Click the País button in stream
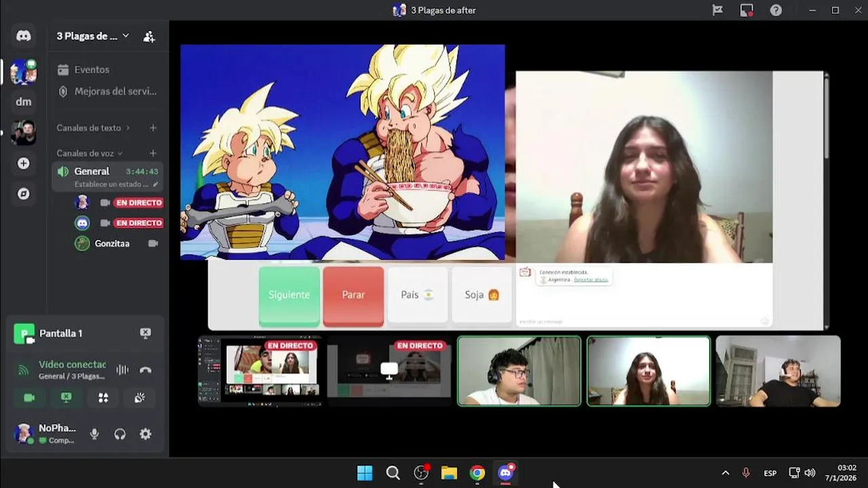 pyautogui.click(x=417, y=295)
